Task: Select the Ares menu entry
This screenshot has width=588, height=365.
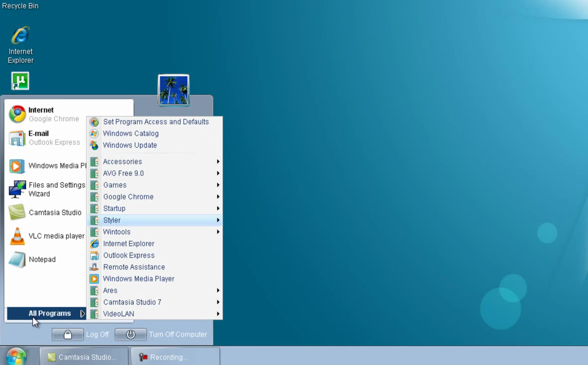Action: click(x=155, y=290)
